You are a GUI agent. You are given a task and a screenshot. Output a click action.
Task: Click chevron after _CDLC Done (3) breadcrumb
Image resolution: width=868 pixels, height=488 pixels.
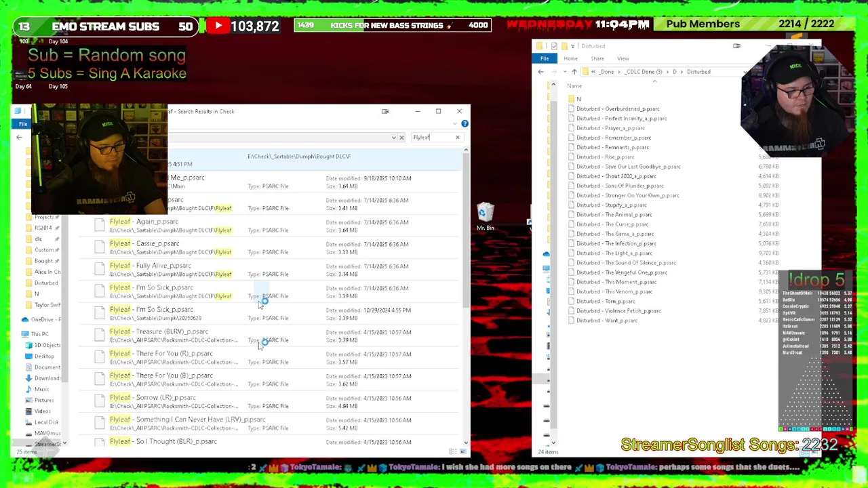tap(667, 71)
